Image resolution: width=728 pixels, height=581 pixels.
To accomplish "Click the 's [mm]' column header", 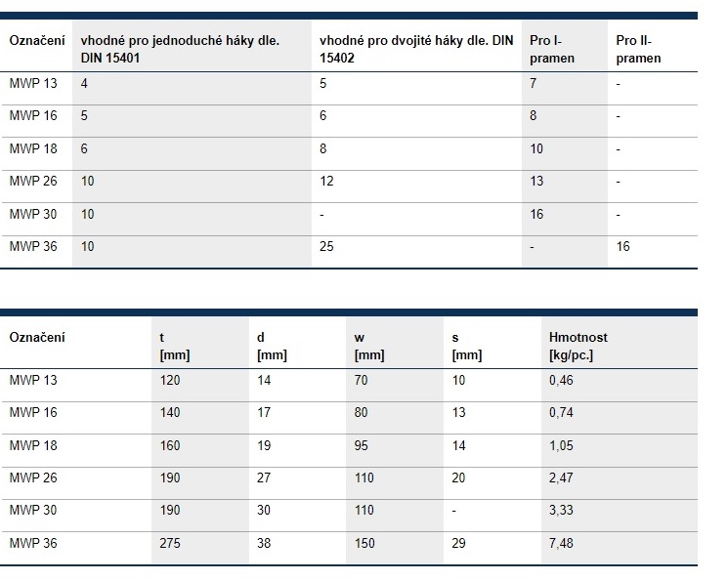I will tap(467, 347).
